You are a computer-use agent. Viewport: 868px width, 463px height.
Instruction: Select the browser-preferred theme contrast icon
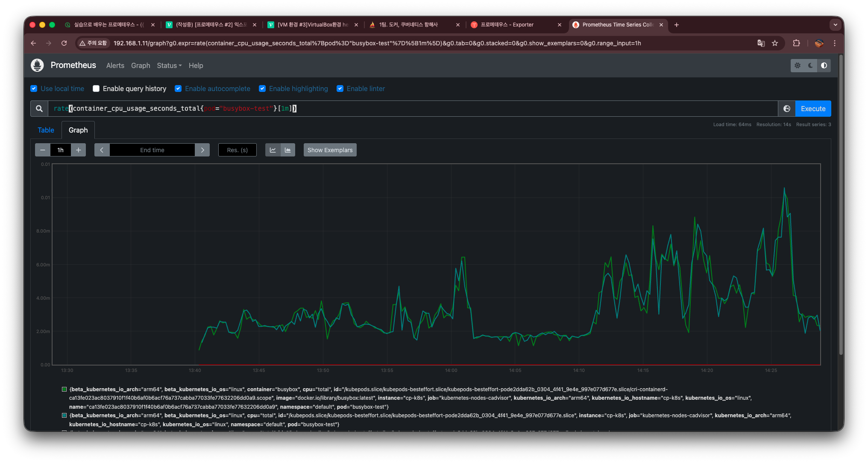coord(824,65)
